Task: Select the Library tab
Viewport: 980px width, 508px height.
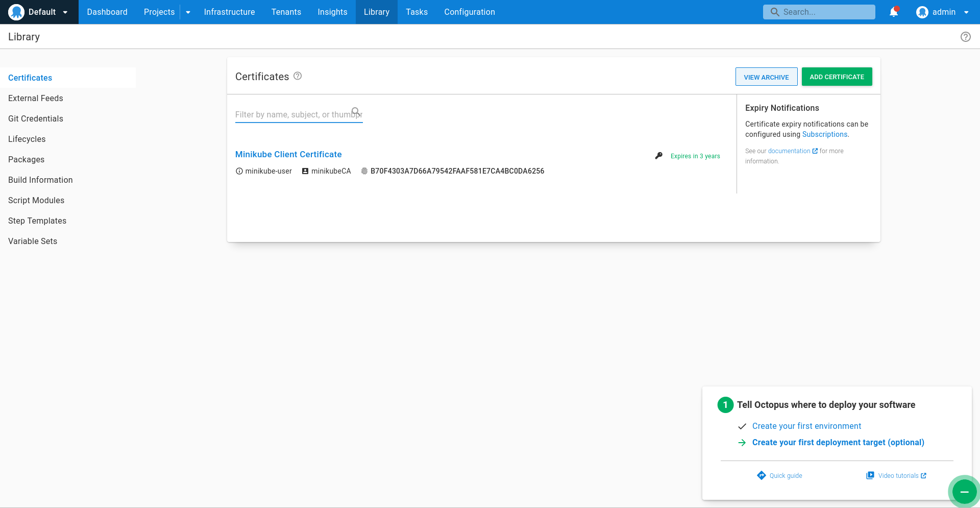Action: tap(377, 12)
